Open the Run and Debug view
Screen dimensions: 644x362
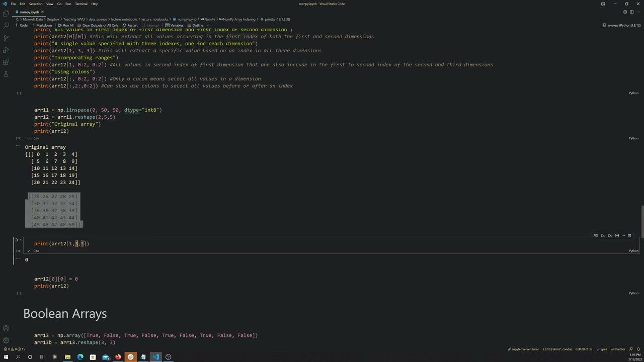6,50
